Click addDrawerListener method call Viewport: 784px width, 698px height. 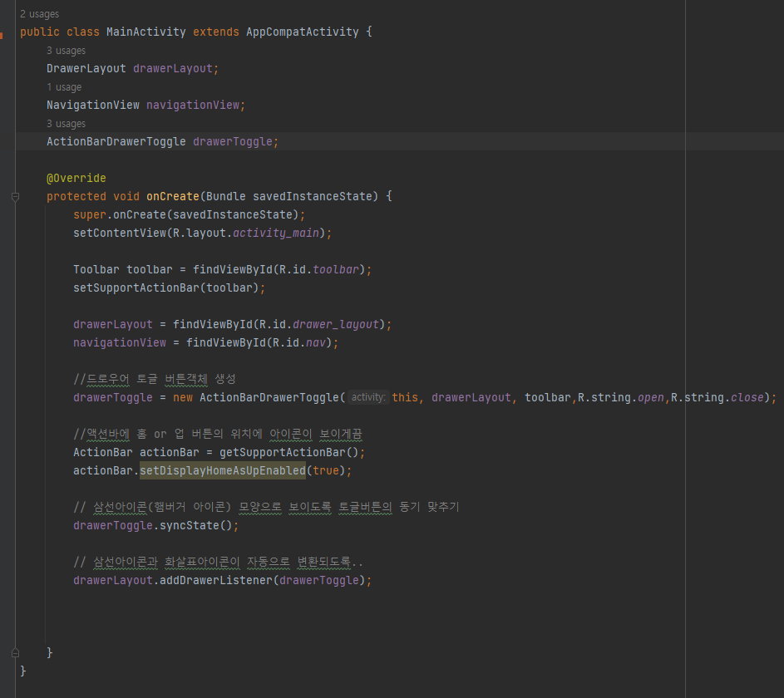point(216,581)
